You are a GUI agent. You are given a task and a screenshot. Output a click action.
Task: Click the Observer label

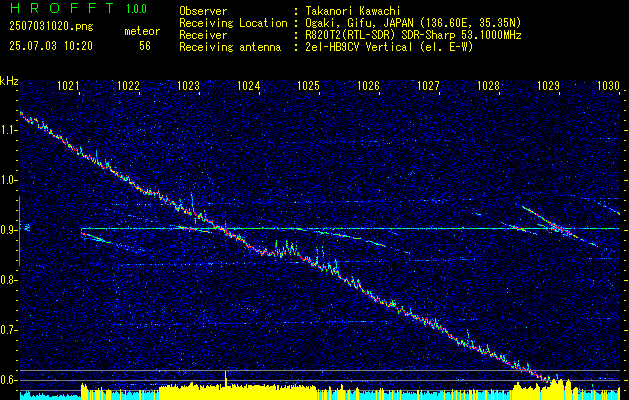point(203,11)
